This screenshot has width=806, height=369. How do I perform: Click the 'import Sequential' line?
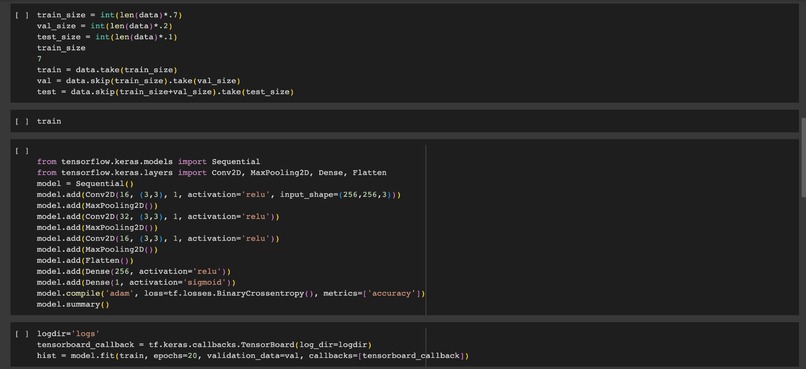[x=148, y=161]
